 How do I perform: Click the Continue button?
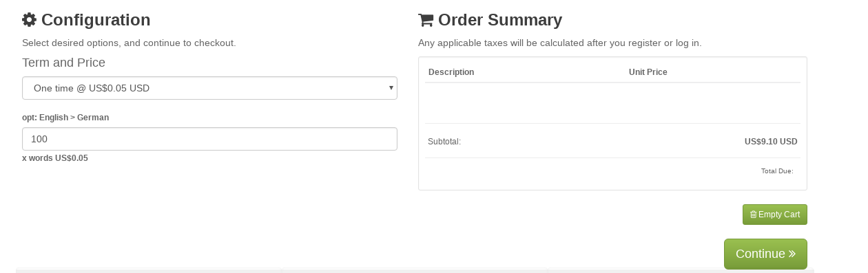tap(765, 254)
